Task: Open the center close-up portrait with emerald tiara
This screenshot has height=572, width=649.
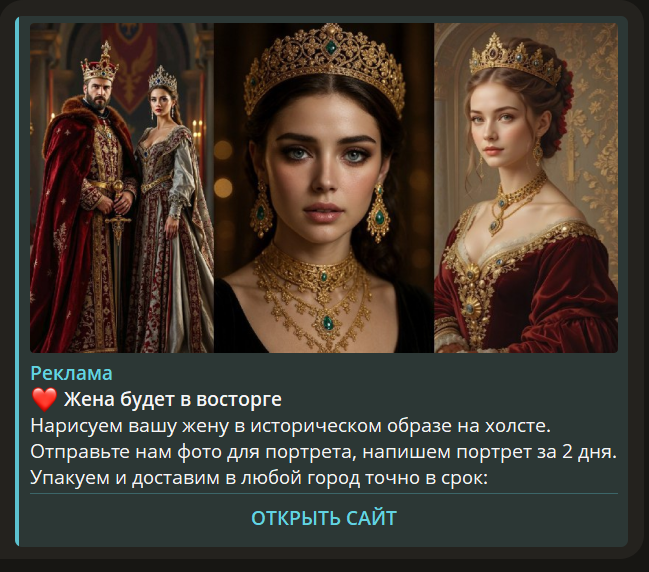Action: pyautogui.click(x=324, y=188)
